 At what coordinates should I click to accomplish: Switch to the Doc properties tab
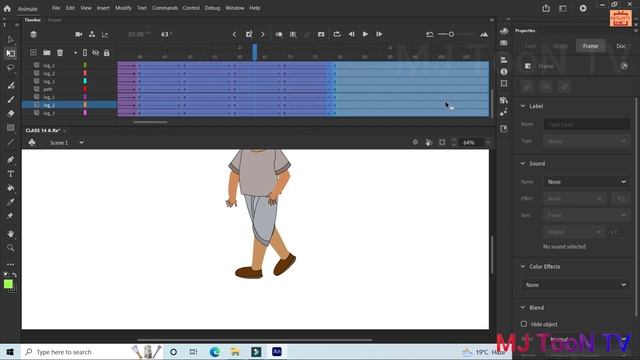pyautogui.click(x=621, y=46)
